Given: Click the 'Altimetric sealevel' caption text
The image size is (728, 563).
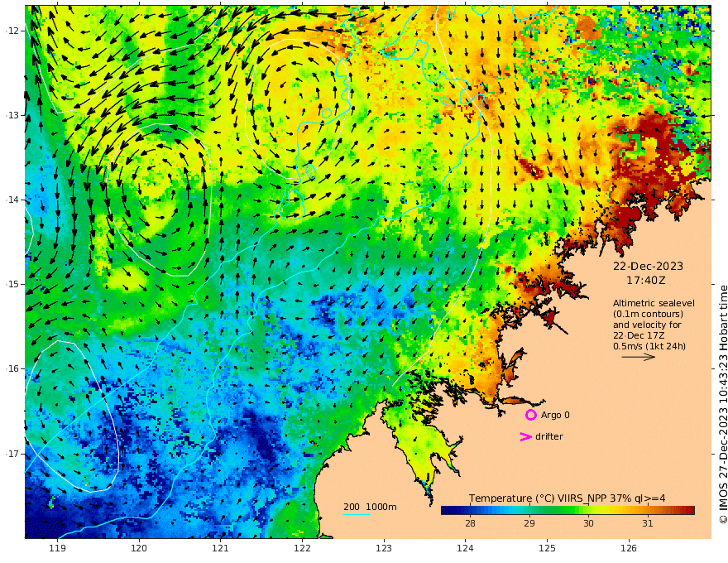Looking at the screenshot, I should (654, 303).
